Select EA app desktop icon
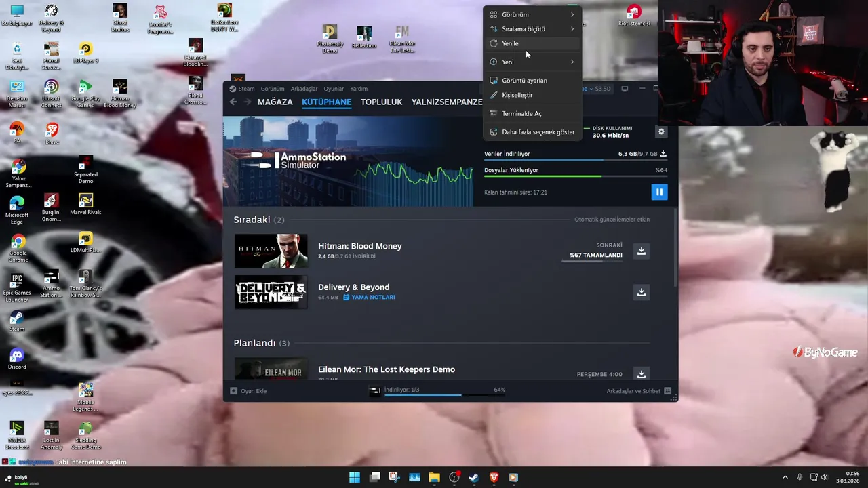This screenshot has width=868, height=488. coord(17,132)
